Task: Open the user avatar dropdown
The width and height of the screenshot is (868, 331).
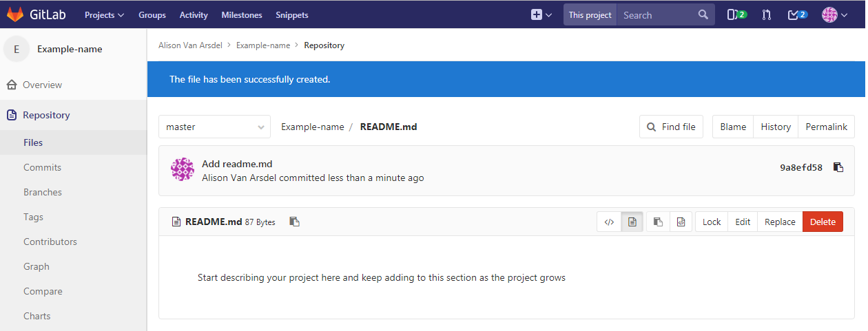Action: 834,14
